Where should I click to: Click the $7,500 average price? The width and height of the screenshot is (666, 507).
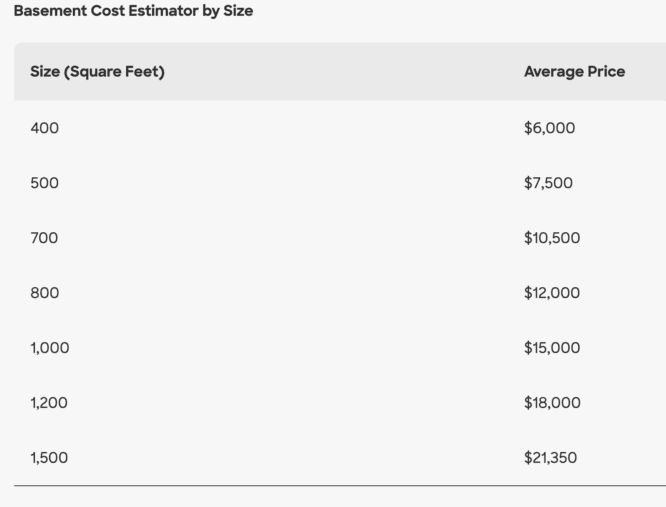click(548, 183)
